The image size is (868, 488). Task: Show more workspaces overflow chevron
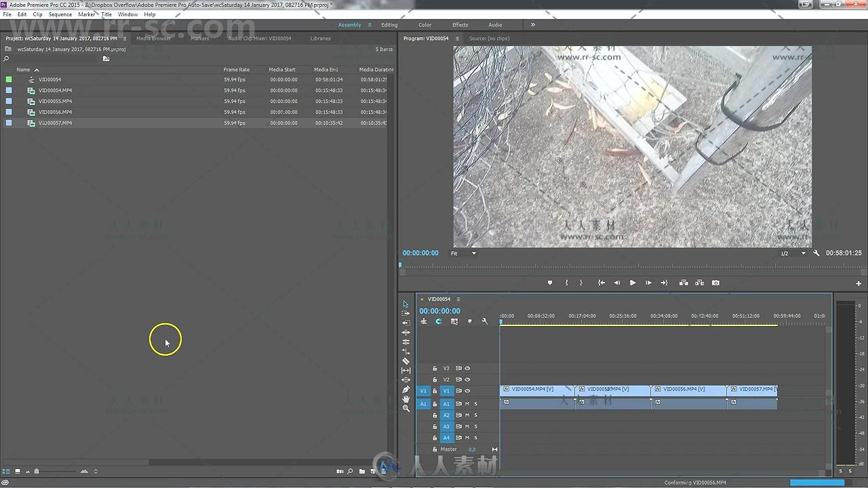point(532,25)
